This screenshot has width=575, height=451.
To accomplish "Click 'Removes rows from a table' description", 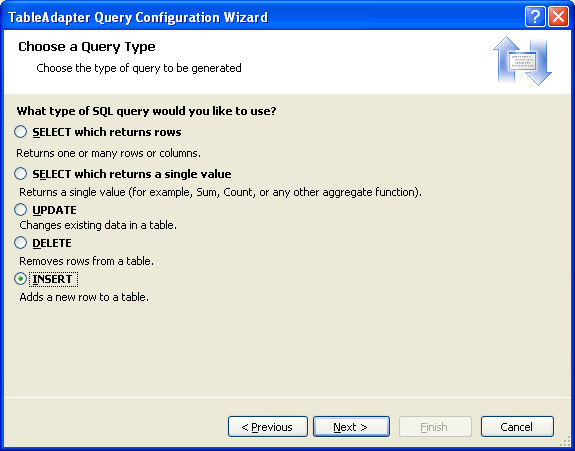I will point(87,261).
